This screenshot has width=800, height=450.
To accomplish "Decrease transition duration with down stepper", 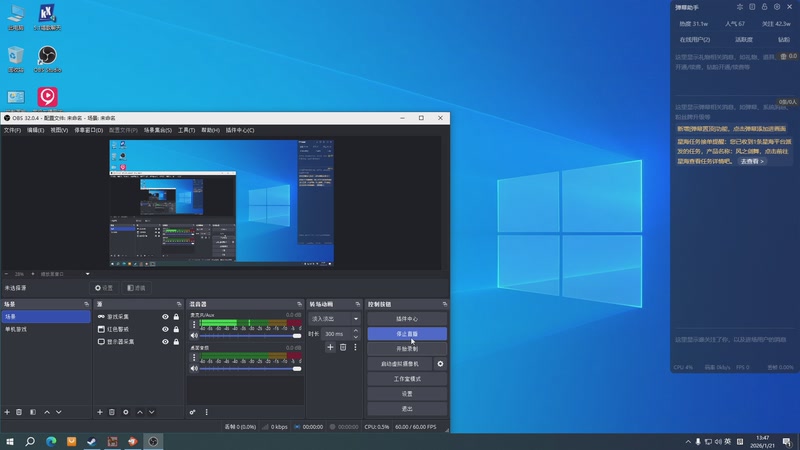I will pyautogui.click(x=356, y=337).
